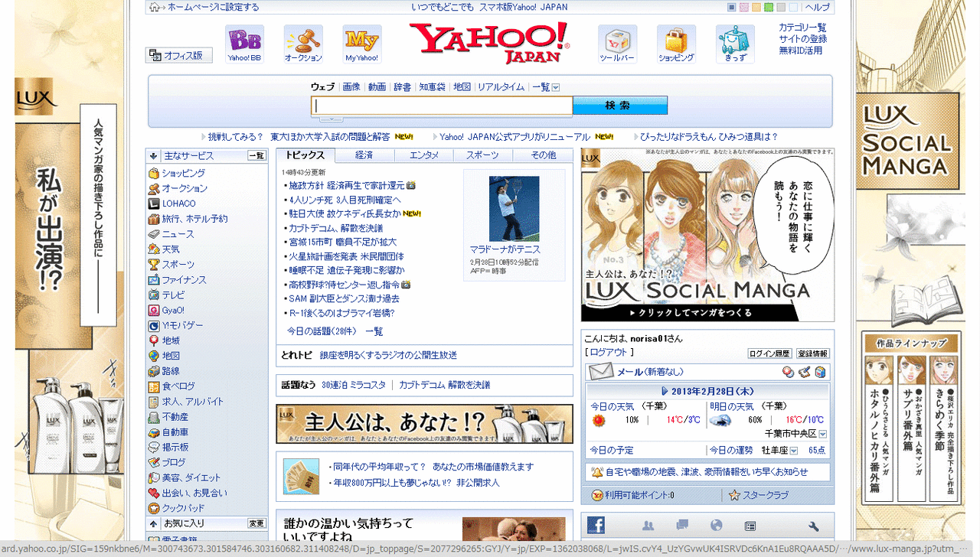The height and width of the screenshot is (557, 980).
Task: Open the ヘルプ link at top right
Action: pyautogui.click(x=818, y=8)
